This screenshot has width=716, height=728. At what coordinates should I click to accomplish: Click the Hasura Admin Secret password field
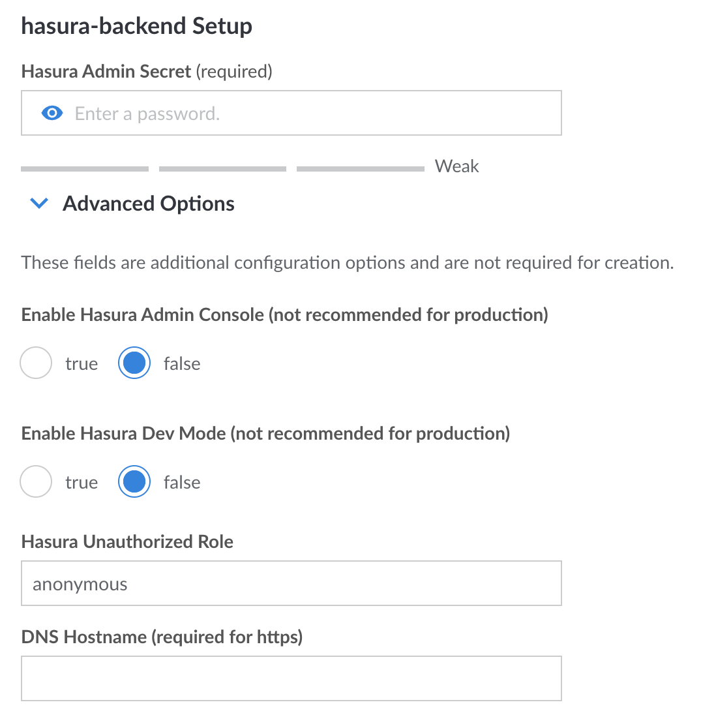[x=291, y=113]
